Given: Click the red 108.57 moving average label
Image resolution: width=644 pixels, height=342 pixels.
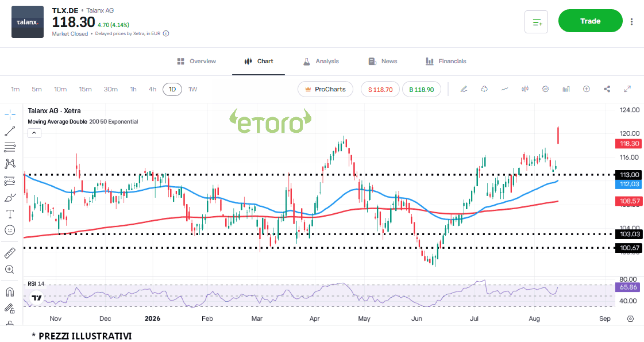Looking at the screenshot, I should pos(629,201).
